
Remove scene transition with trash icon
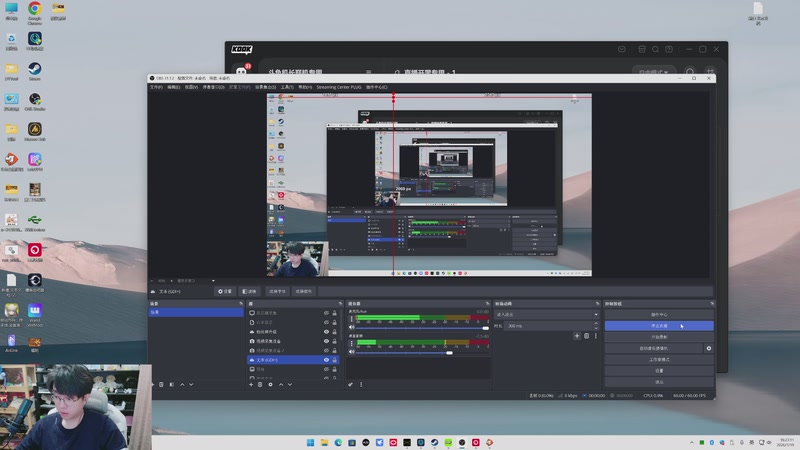586,336
